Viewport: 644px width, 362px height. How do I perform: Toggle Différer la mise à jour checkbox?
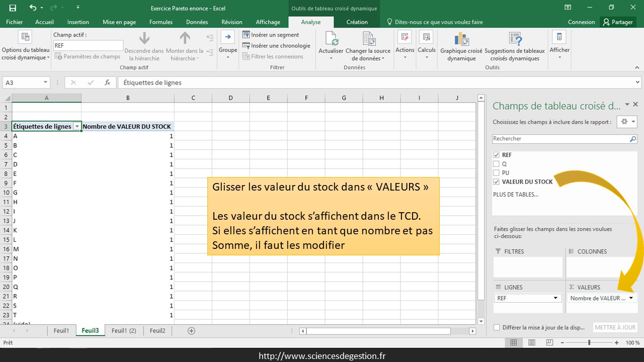tap(497, 327)
